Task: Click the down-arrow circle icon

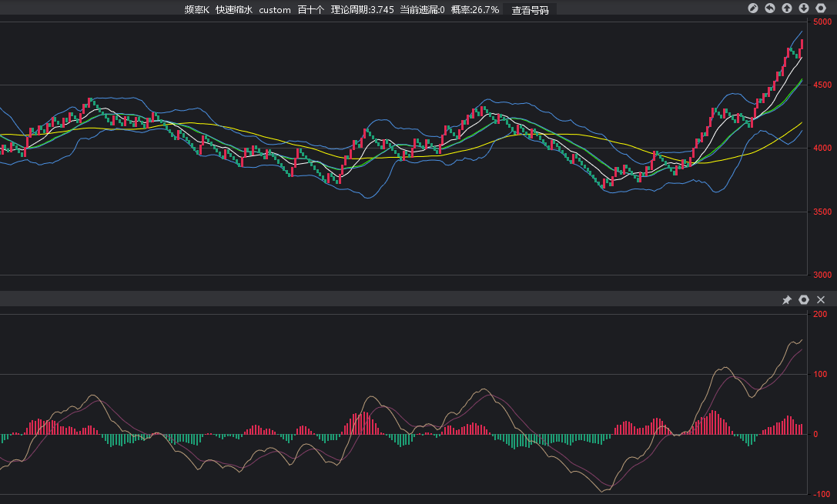Action: click(x=804, y=8)
